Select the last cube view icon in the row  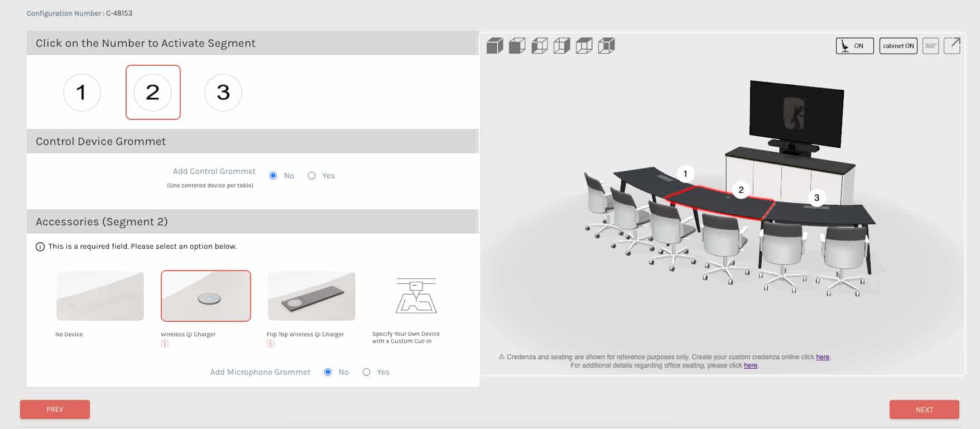(x=607, y=46)
